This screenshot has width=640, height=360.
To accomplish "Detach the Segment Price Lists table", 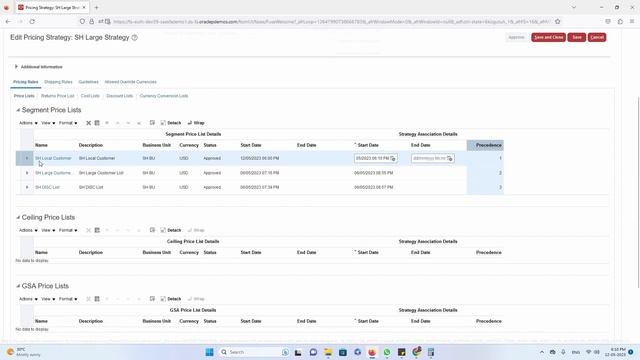I will 171,123.
